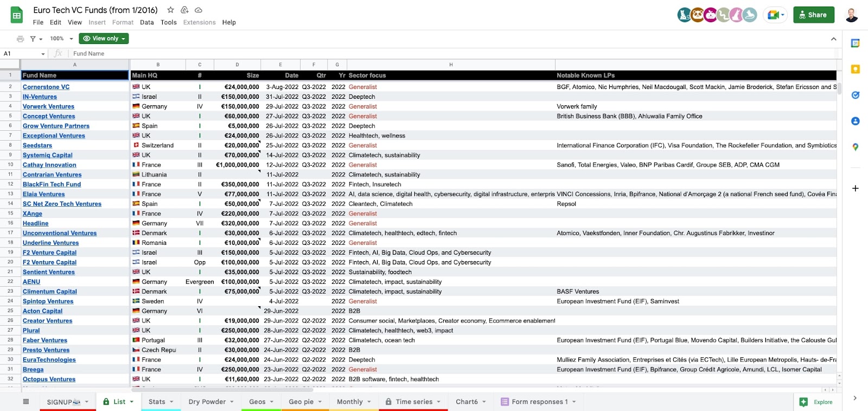Viewport: 868px width, 411px height.
Task: Open the SIGNUP tab dropdown arrow
Action: point(86,402)
